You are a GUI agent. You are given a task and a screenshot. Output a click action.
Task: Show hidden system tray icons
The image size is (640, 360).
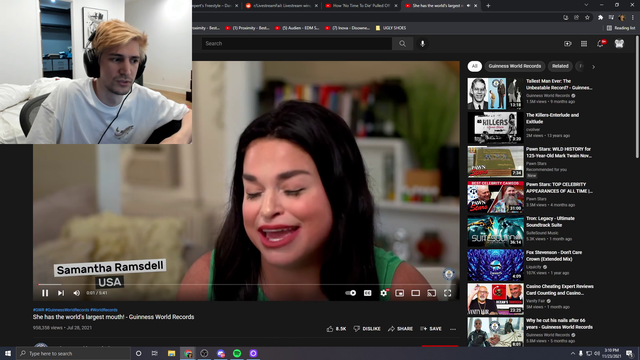click(573, 353)
